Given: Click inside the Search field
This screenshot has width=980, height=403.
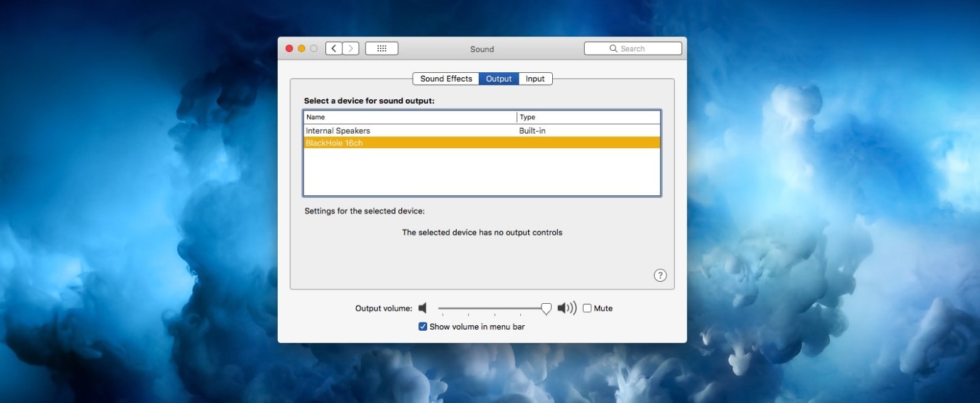Looking at the screenshot, I should pos(638,48).
